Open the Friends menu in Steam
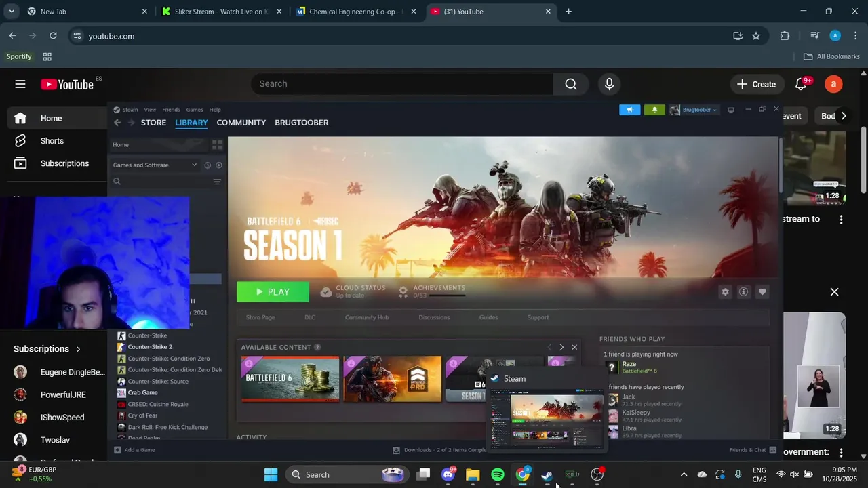868x488 pixels. [171, 110]
